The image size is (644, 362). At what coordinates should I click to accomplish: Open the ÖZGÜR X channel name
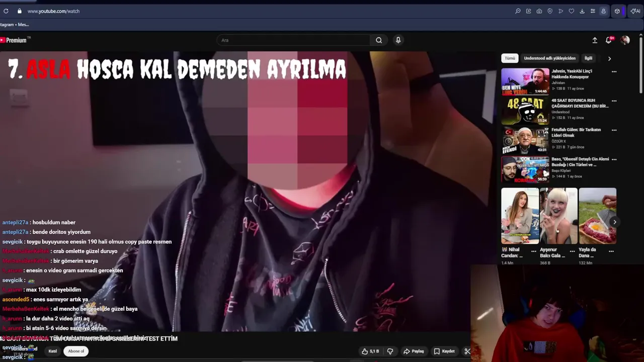558,141
